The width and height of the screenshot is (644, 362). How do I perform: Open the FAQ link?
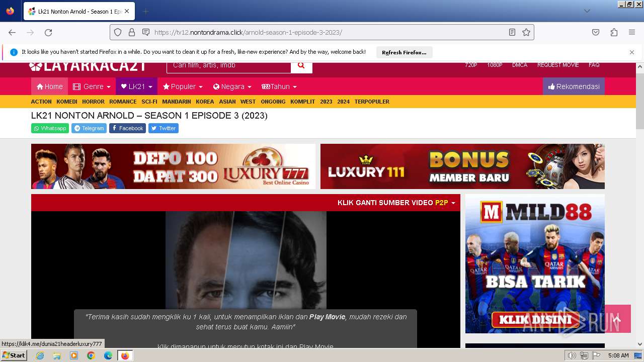click(594, 65)
